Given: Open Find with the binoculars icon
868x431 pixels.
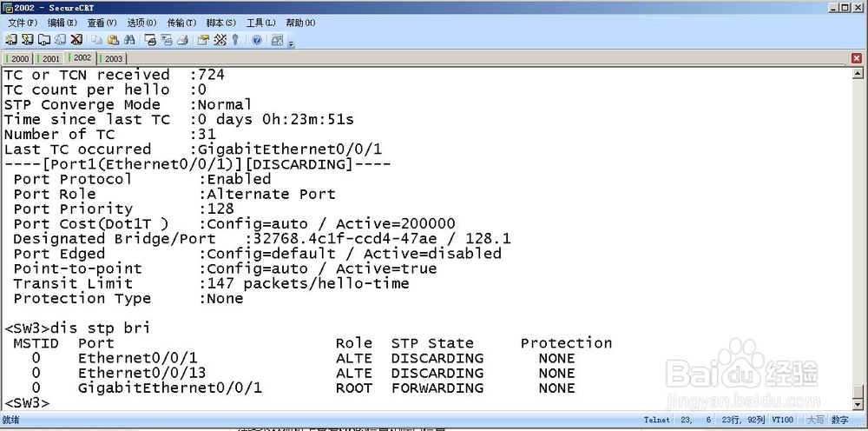Looking at the screenshot, I should 129,40.
